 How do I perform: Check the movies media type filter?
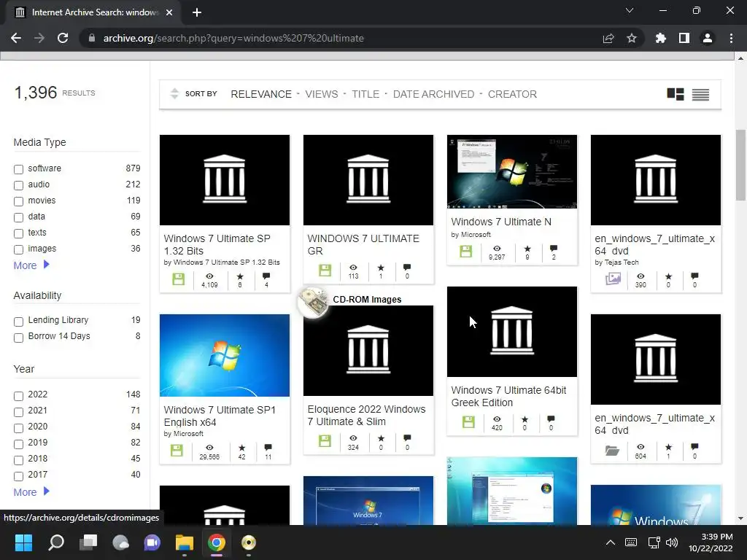tap(18, 201)
